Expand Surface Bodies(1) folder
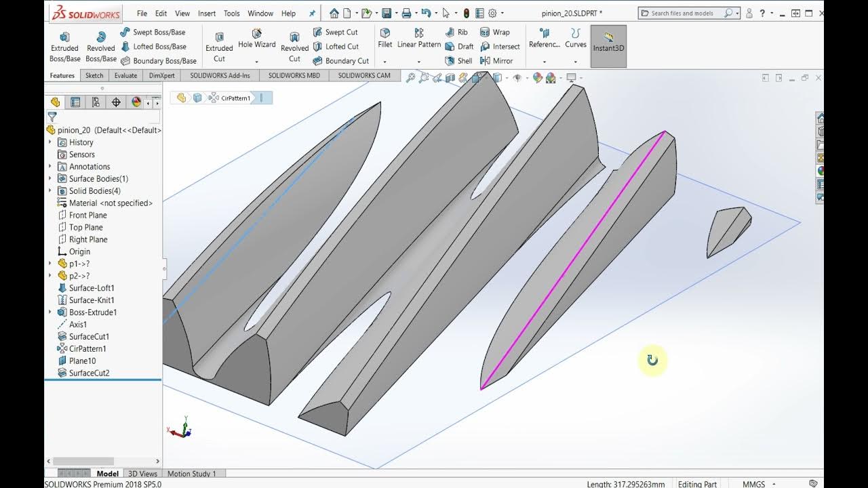This screenshot has width=868, height=488. coord(50,179)
